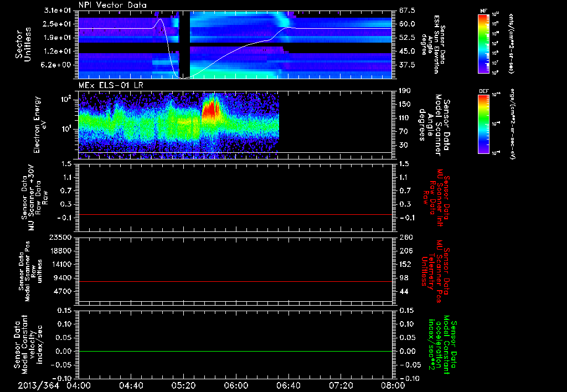This screenshot has height=392, width=567.
Task: Click the "cnts/(cm**2-sr-sec)" units label
Action: [511, 44]
